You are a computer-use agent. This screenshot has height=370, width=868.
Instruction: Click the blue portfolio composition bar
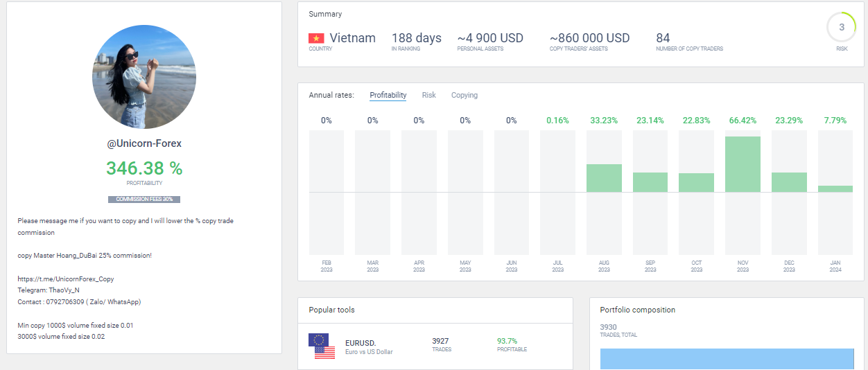coord(727,359)
